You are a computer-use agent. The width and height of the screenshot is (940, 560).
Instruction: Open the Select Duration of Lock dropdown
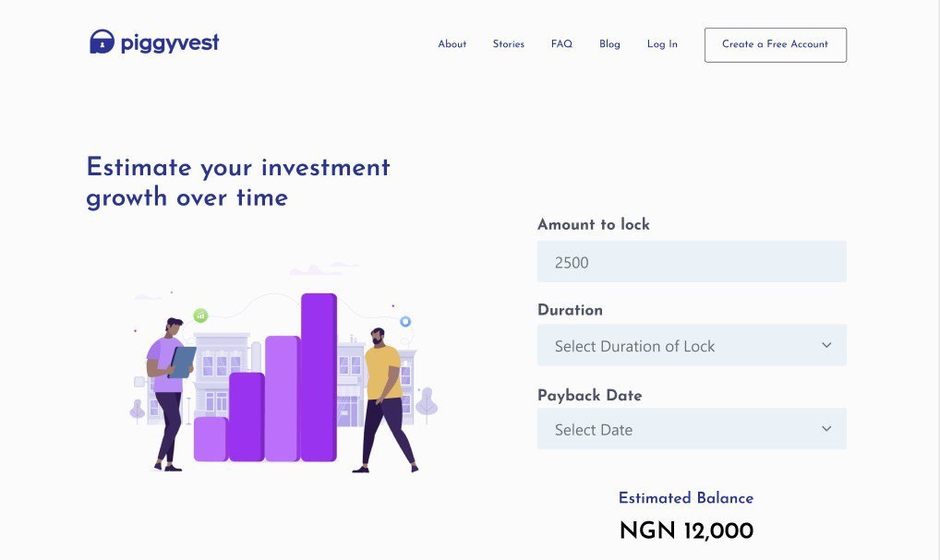point(692,346)
